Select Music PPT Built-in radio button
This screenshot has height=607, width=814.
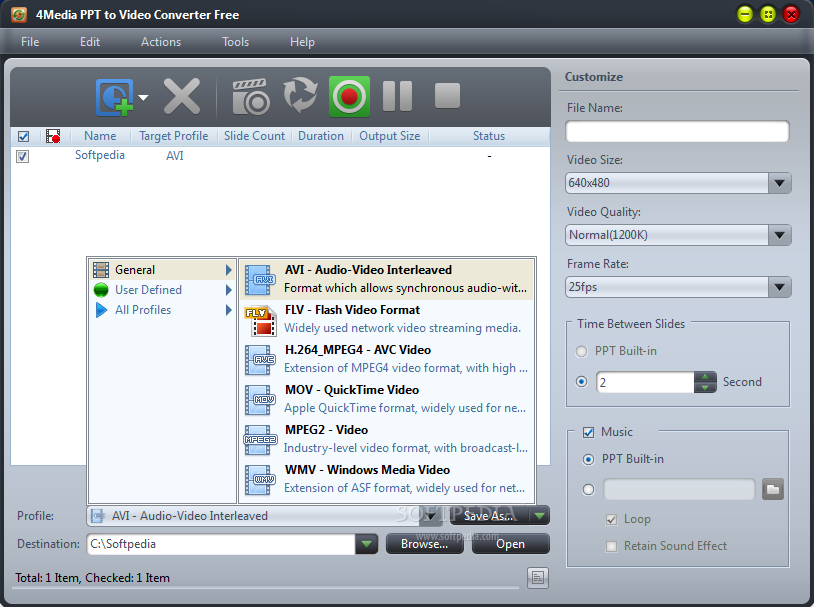coord(588,460)
